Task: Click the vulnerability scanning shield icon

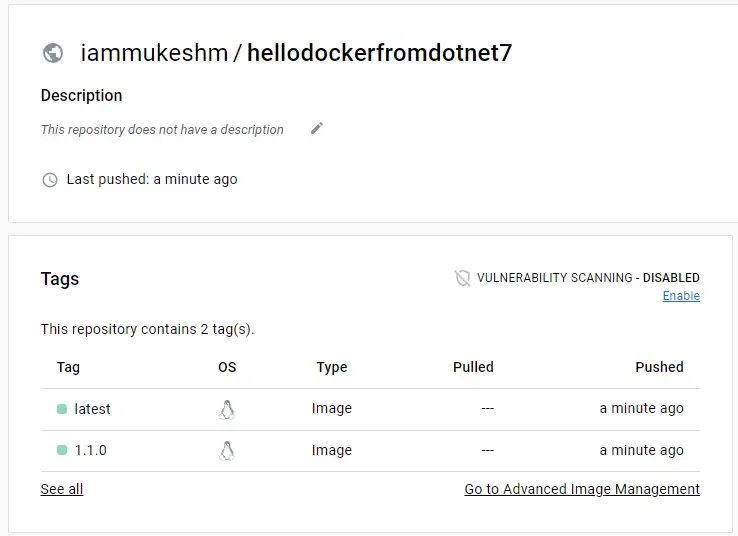Action: (462, 278)
